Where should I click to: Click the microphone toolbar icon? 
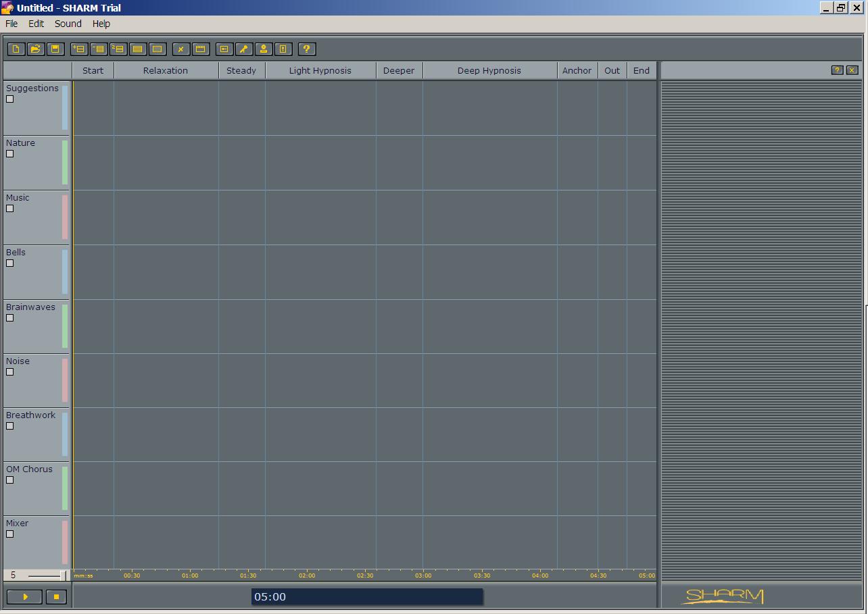click(244, 49)
